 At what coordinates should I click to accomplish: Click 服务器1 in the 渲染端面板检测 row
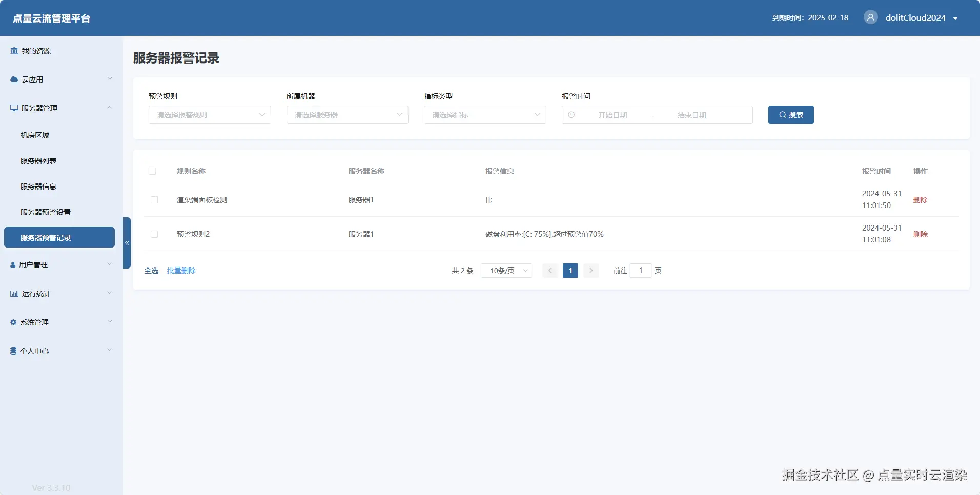click(361, 200)
